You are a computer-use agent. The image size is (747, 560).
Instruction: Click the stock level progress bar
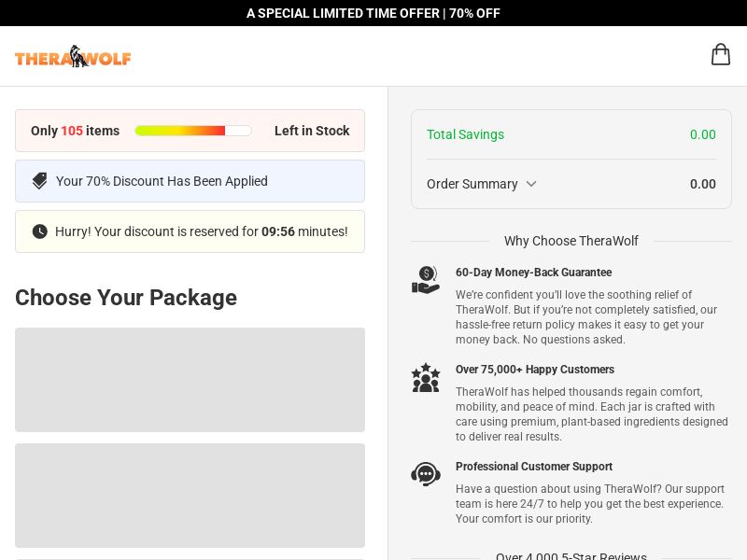[x=193, y=131]
